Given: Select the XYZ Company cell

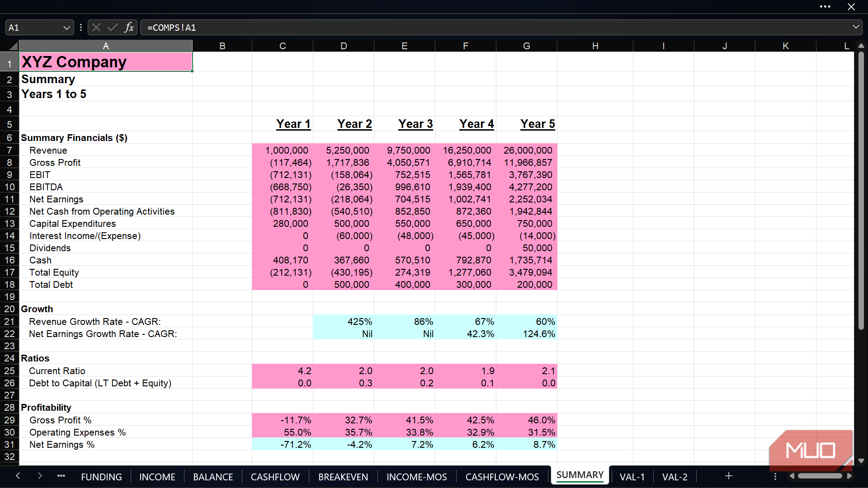Looking at the screenshot, I should pos(106,62).
